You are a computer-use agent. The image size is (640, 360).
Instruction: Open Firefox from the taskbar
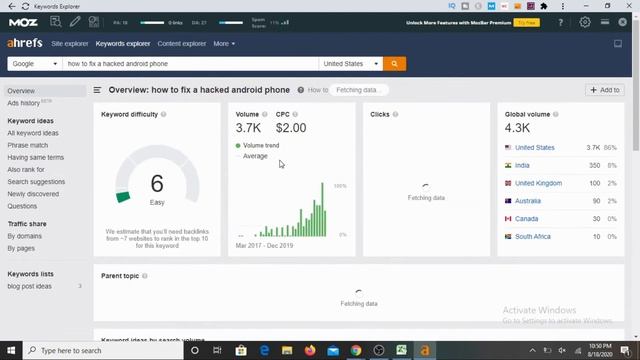coord(310,350)
